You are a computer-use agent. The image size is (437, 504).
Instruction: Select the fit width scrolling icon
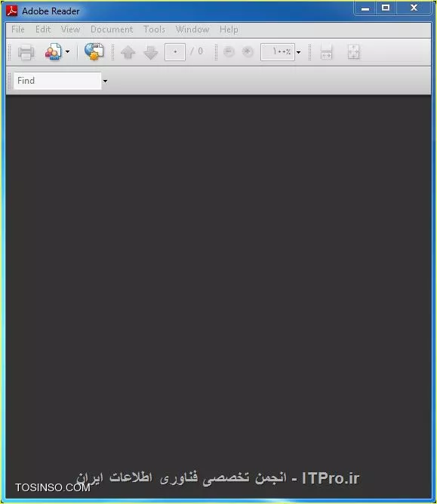point(326,52)
